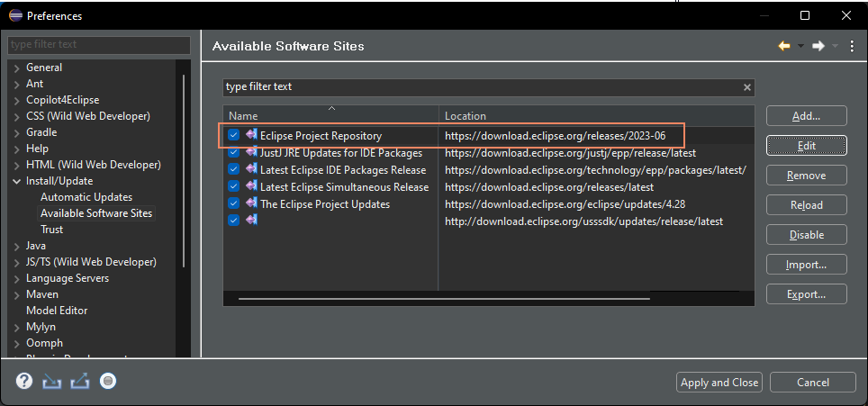This screenshot has width=868, height=406.
Task: Go forward with the white right arrow
Action: [x=818, y=47]
